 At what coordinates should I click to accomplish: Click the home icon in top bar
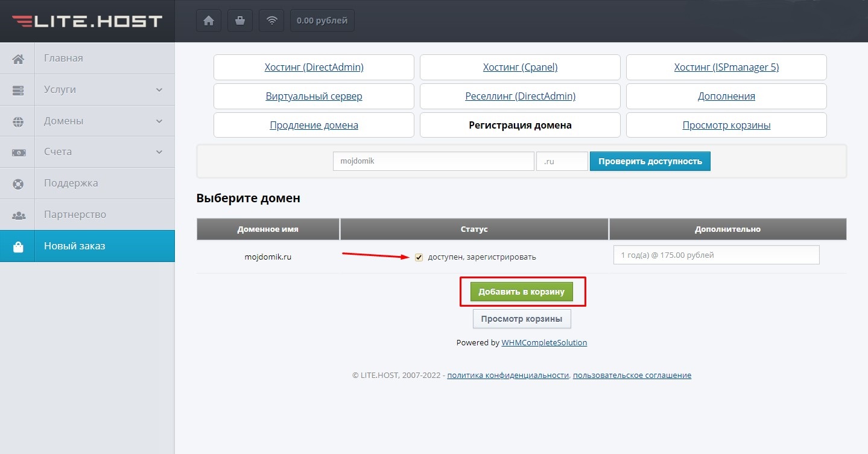[x=209, y=21]
